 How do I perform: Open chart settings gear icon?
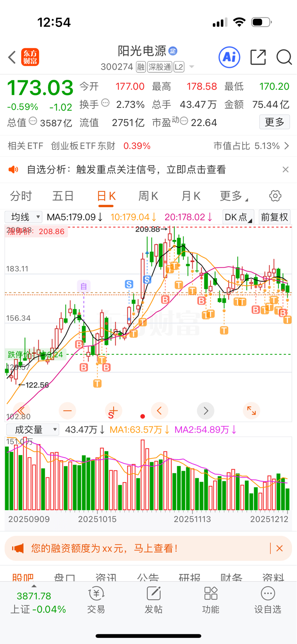click(x=275, y=196)
